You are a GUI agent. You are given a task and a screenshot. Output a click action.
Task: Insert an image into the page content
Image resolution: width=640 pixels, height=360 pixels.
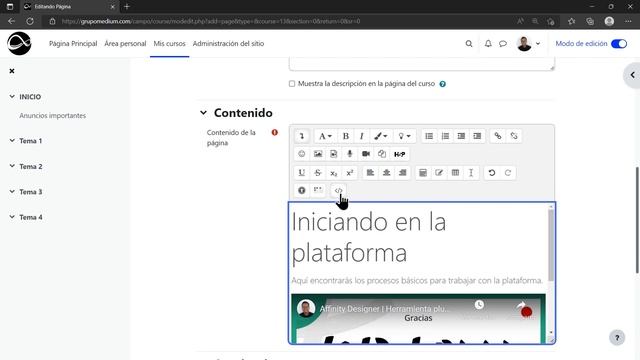tap(318, 154)
